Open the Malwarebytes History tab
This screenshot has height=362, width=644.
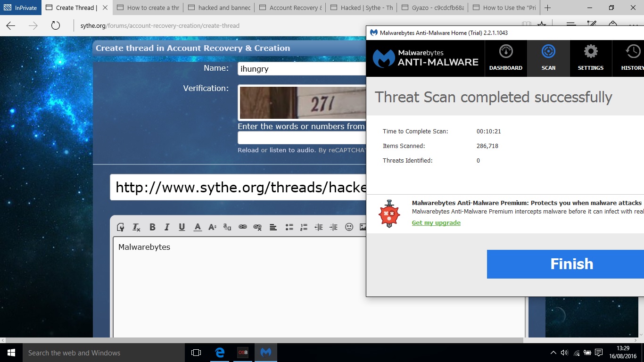[x=628, y=58]
